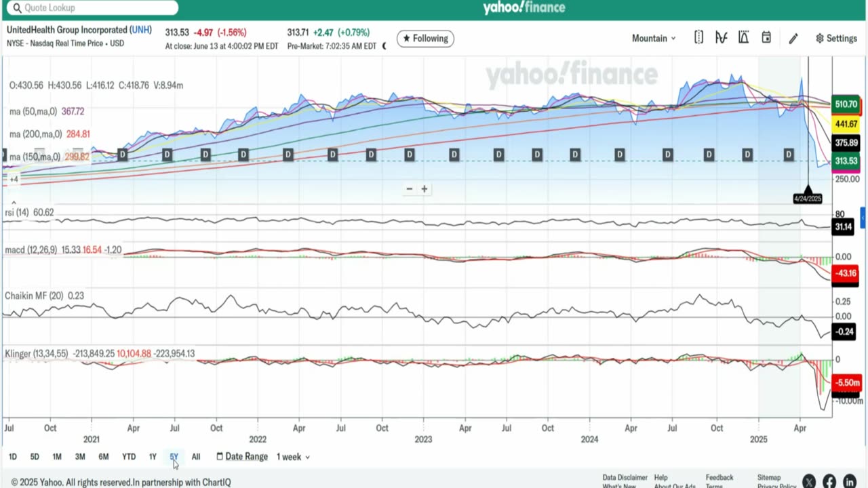
Task: Click the Quote Lookup magnifier icon
Action: [x=17, y=7]
